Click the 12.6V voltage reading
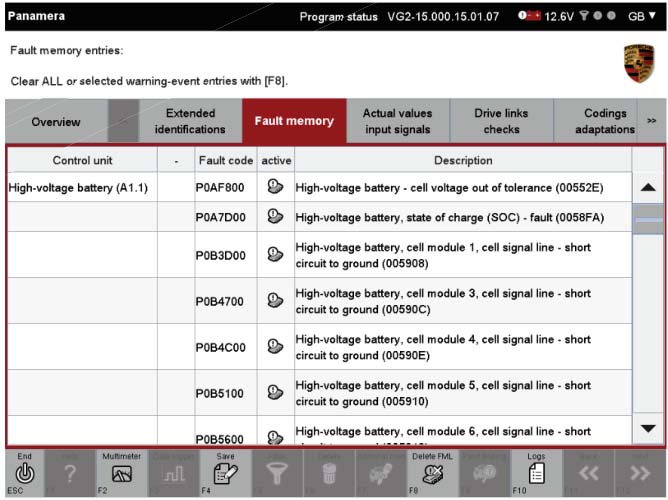Screen dimensions: 668x500 point(559,17)
